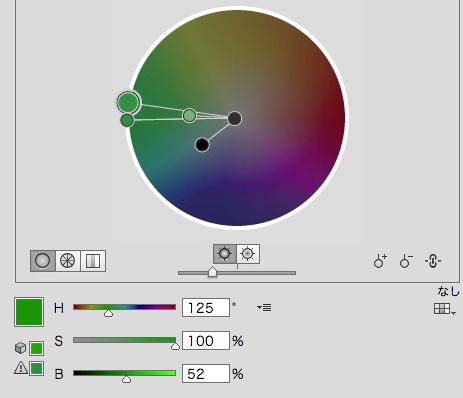Image resolution: width=463 pixels, height=398 pixels.
Task: Show saturation and hue on wheel
Action: point(225,254)
